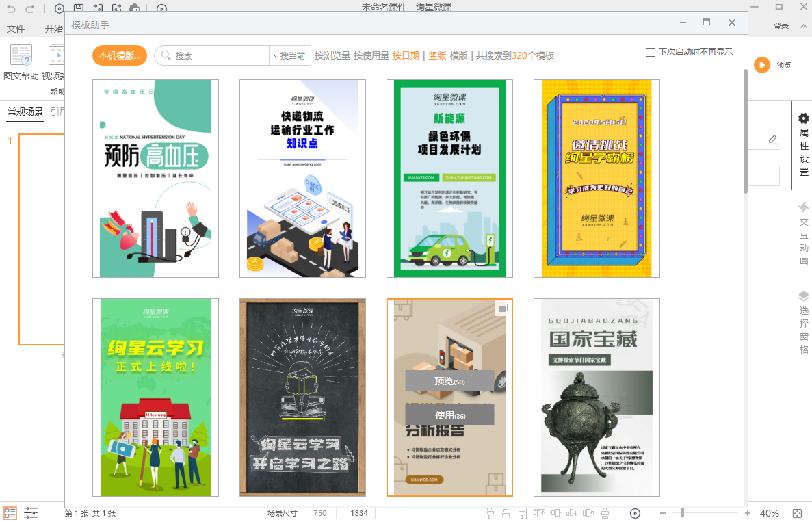The image size is (812, 522).
Task: Open 属性设置 gear panel icon
Action: click(804, 118)
